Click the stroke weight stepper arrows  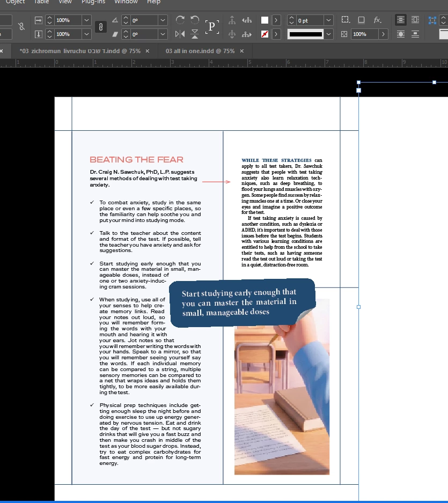pos(291,20)
